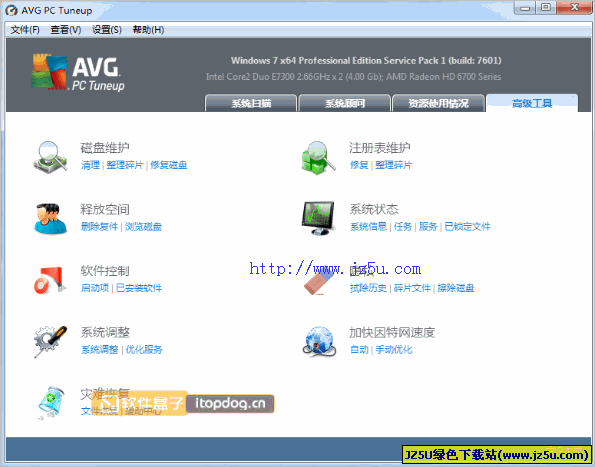Click the pink eraser privacy icon
Screen dimensions: 595x467
pos(318,283)
